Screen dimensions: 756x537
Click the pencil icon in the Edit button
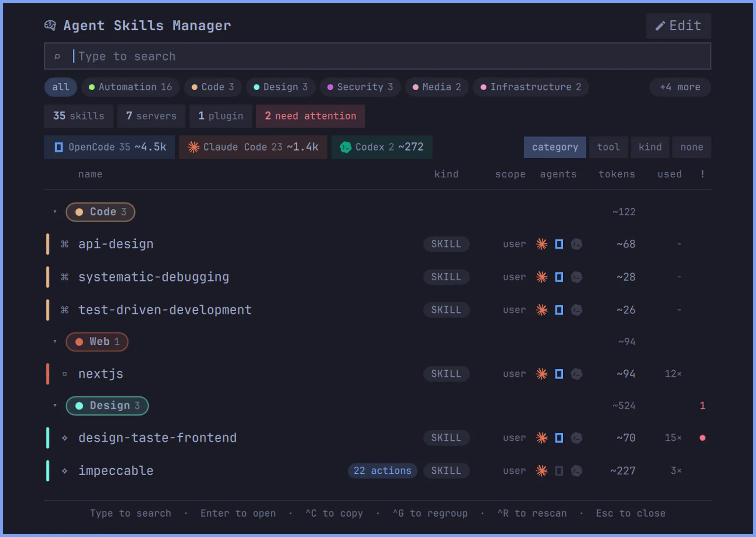coord(660,26)
